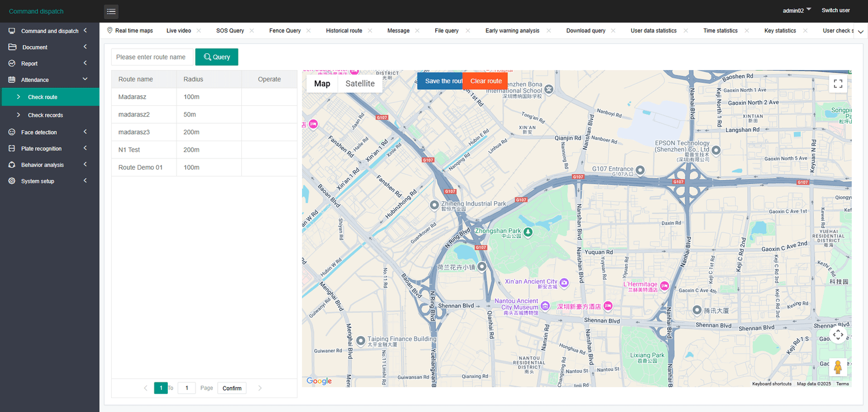Expand the tabs overflow dropdown arrow
The width and height of the screenshot is (868, 412).
[860, 32]
